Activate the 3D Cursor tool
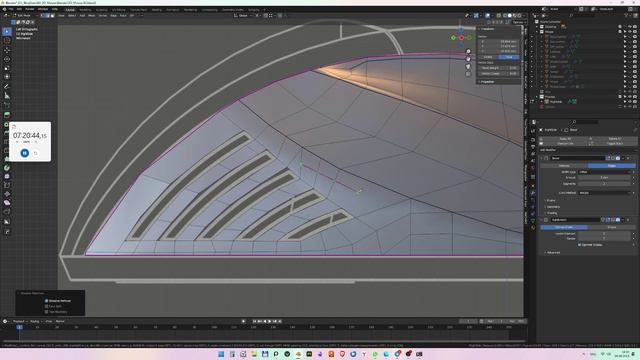Viewport: 640px width, 360px height. [7, 40]
